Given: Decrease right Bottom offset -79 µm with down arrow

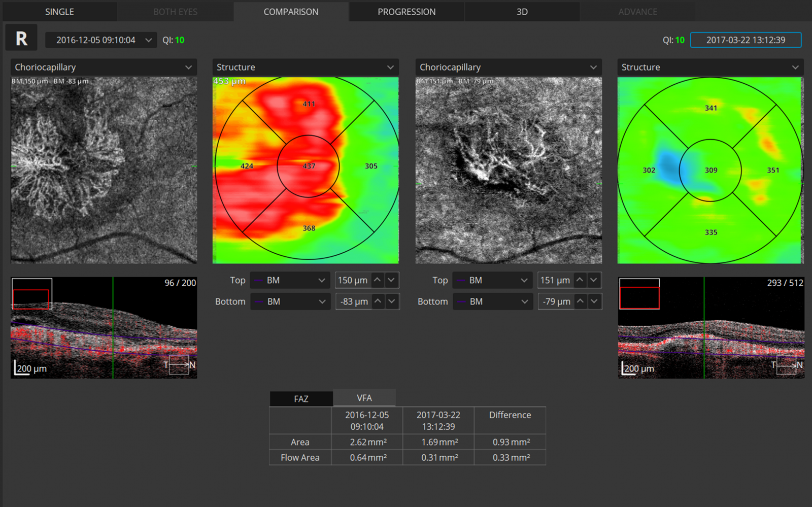Looking at the screenshot, I should [594, 301].
